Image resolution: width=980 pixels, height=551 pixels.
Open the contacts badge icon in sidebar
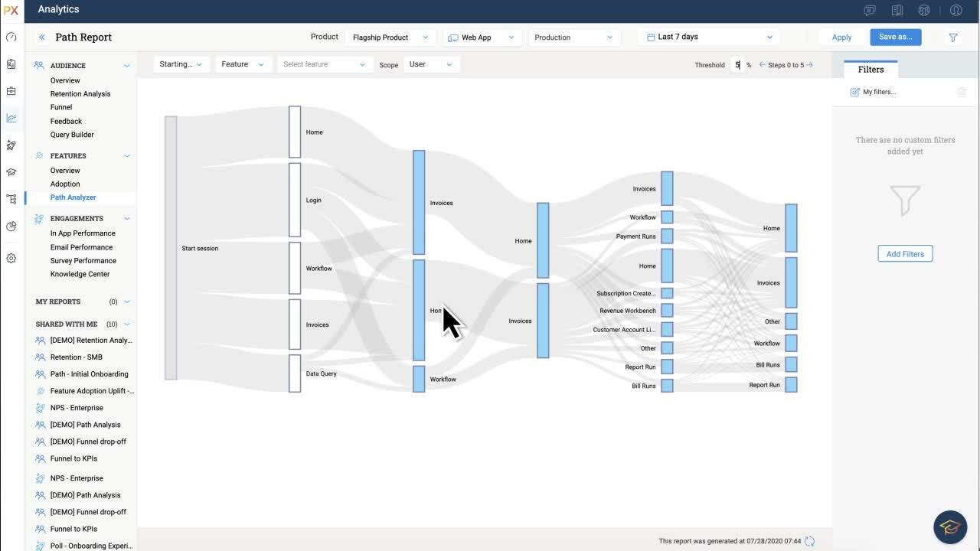point(11,64)
